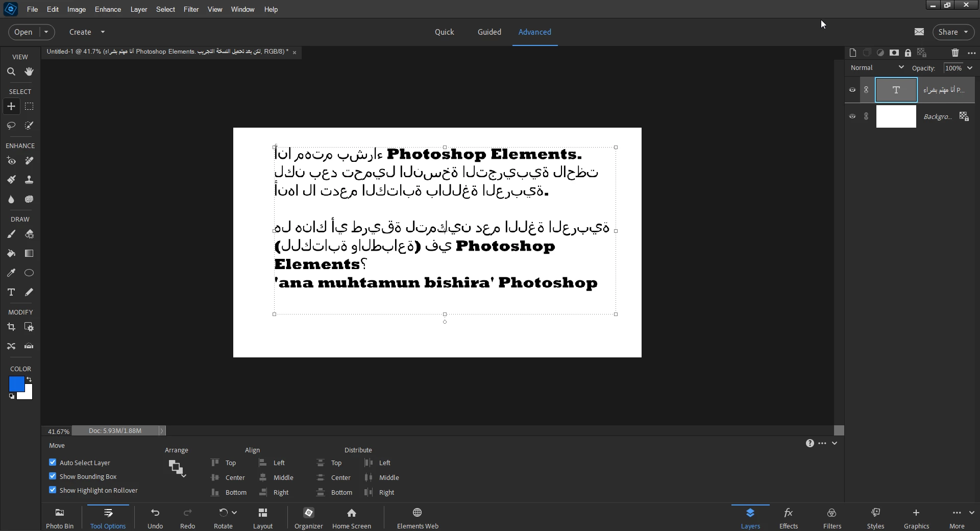Viewport: 980px width, 531px height.
Task: Select the Content-Aware Move tool
Action: pos(11,346)
